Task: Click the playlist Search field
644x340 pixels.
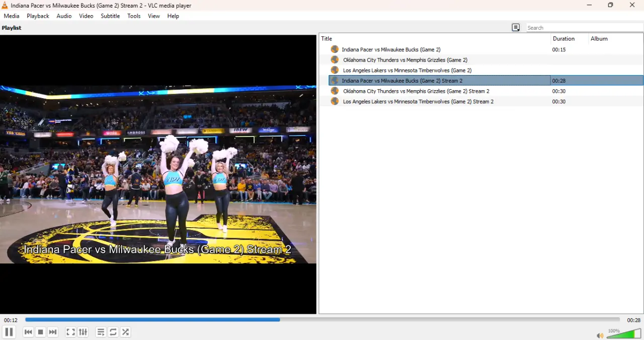Action: click(x=585, y=28)
